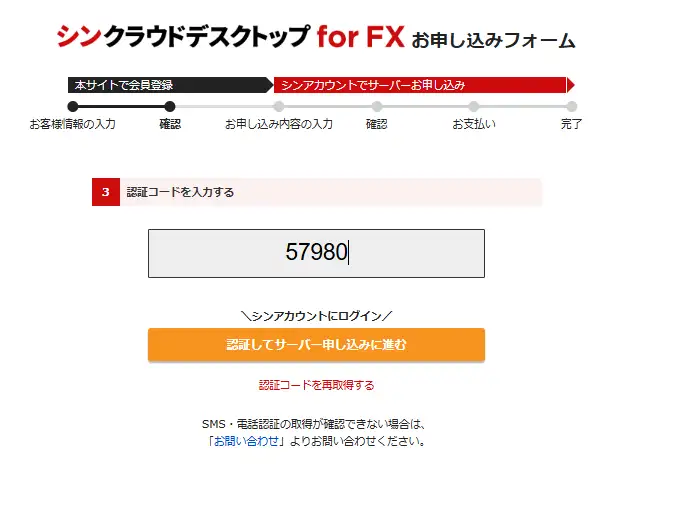Click the red arrow tip ending the step banner
This screenshot has height=516, width=679.
point(571,85)
